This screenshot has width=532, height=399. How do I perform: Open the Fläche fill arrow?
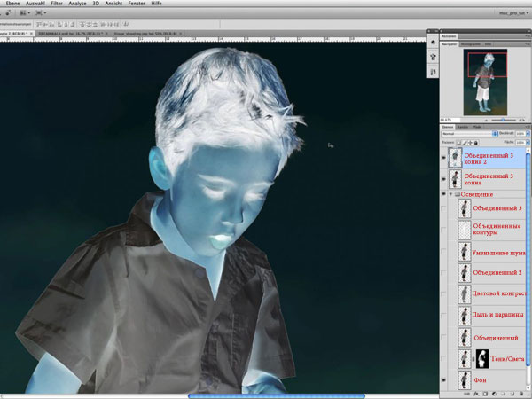528,143
